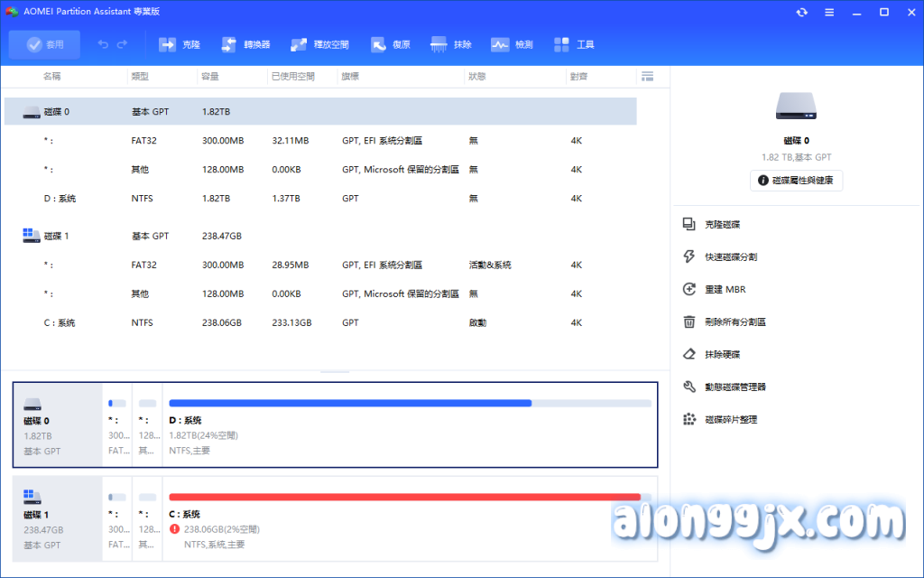
Task: Open the hamburger menu in title bar
Action: point(828,13)
